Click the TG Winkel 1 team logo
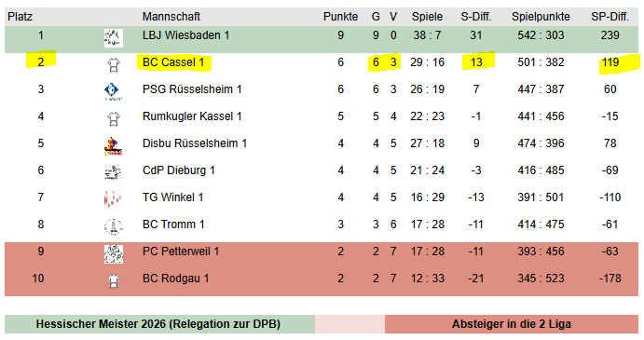This screenshot has width=644, height=340. coord(114,200)
